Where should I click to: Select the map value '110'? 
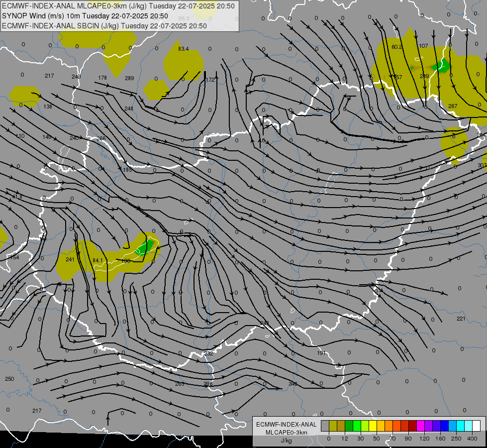tap(20, 136)
